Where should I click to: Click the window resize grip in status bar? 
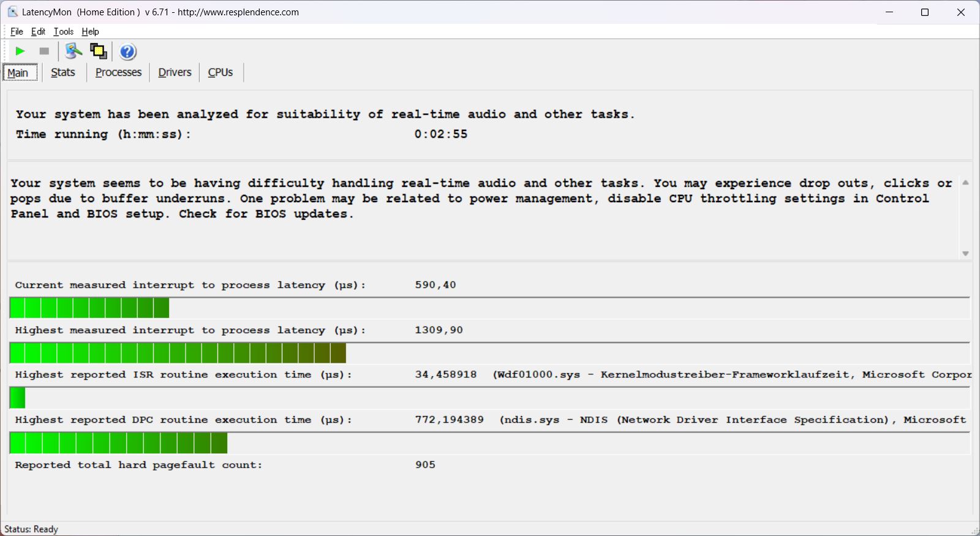pyautogui.click(x=974, y=530)
